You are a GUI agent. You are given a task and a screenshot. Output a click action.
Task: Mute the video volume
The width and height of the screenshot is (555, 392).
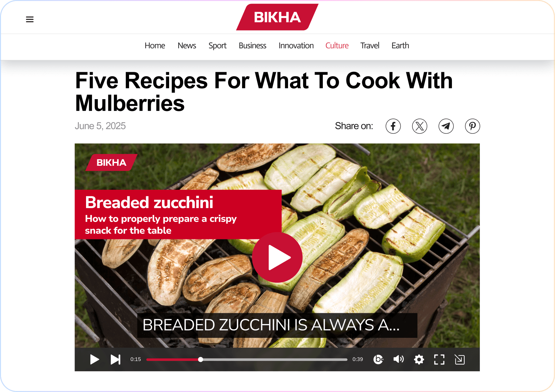[x=399, y=359]
